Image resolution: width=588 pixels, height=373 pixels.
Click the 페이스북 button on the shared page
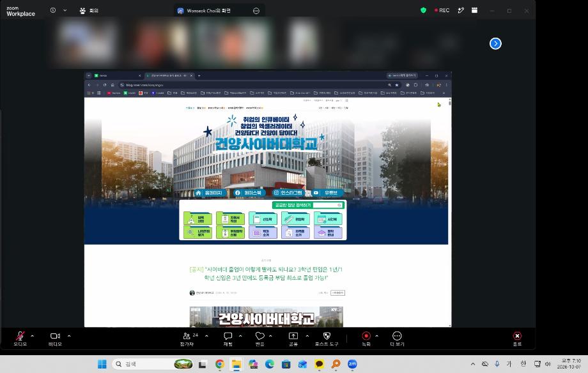249,193
